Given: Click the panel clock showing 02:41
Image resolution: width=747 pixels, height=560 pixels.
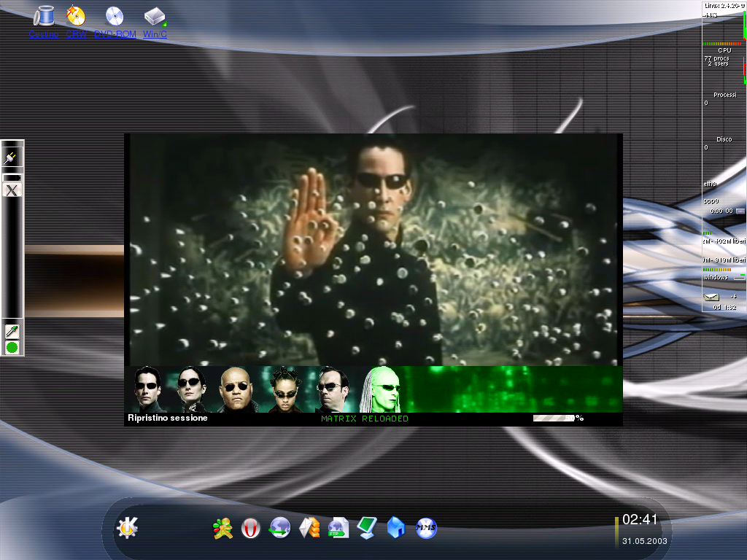Looking at the screenshot, I should tap(640, 519).
